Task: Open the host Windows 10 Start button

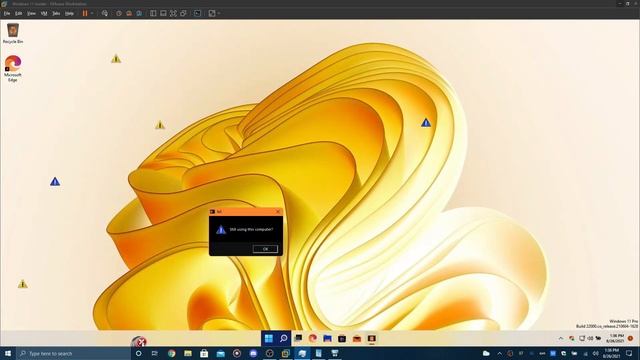Action: (x=8, y=353)
